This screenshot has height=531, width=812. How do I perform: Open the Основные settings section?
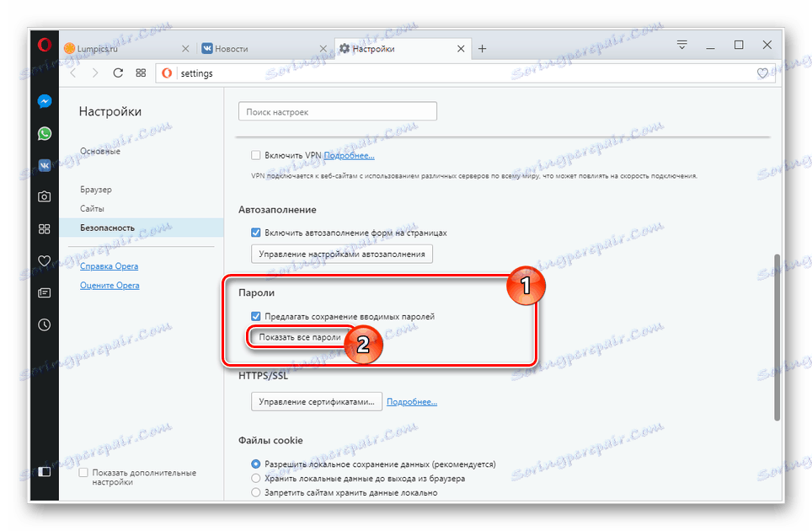click(100, 151)
